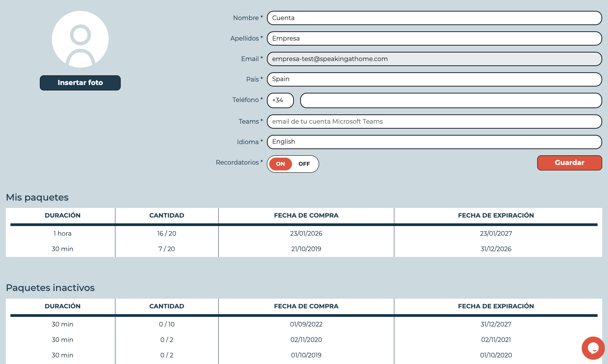Viewport: 608px width, 364px height.
Task: Click DURACIÓN header in Mis paquetes table
Action: point(63,216)
